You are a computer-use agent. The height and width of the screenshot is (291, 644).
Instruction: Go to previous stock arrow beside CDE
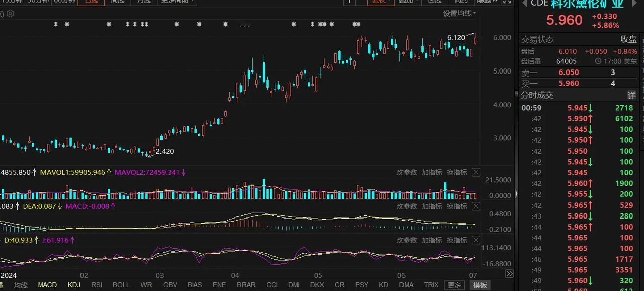click(524, 3)
